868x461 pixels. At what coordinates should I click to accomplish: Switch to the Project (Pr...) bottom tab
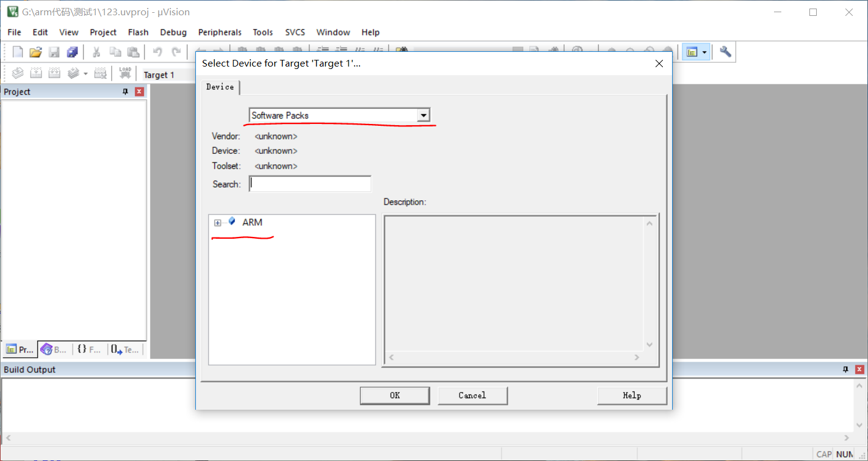pyautogui.click(x=20, y=349)
